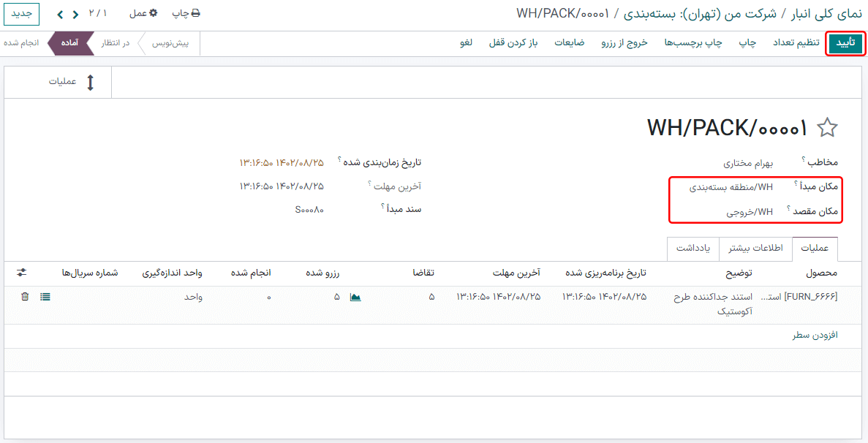Click the forecast chart icon in the row
Viewport: 868px width, 443px height.
(x=355, y=297)
